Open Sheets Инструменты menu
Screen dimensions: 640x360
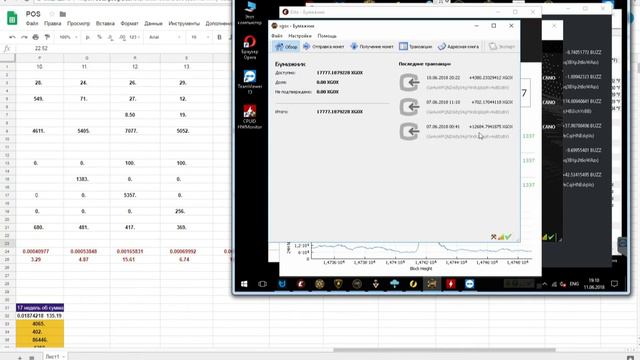184,24
